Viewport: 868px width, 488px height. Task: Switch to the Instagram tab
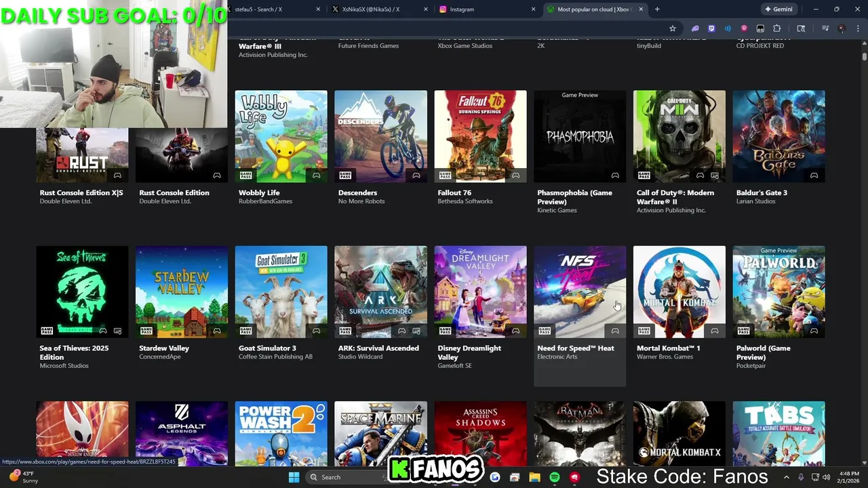[487, 9]
